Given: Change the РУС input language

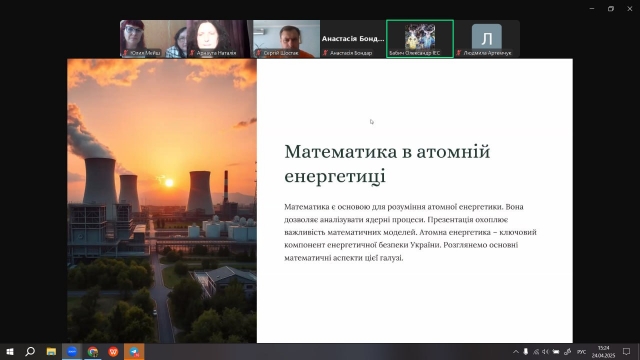Looking at the screenshot, I should click(582, 352).
